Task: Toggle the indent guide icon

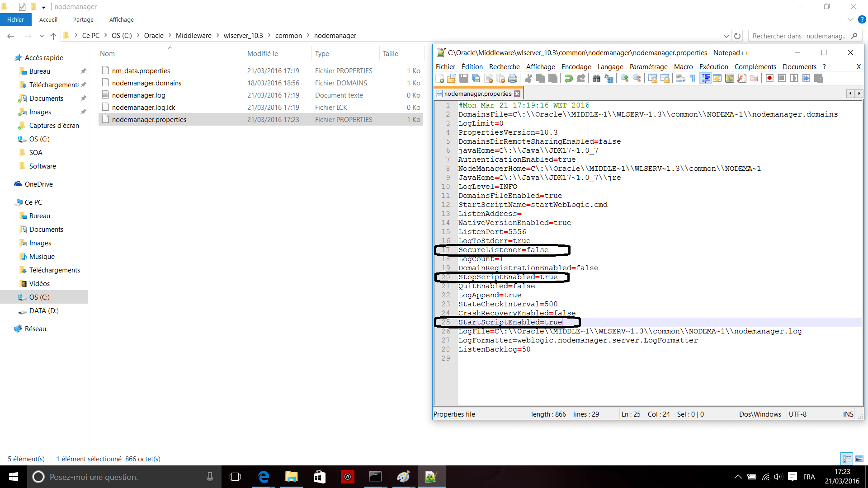Action: pyautogui.click(x=705, y=79)
